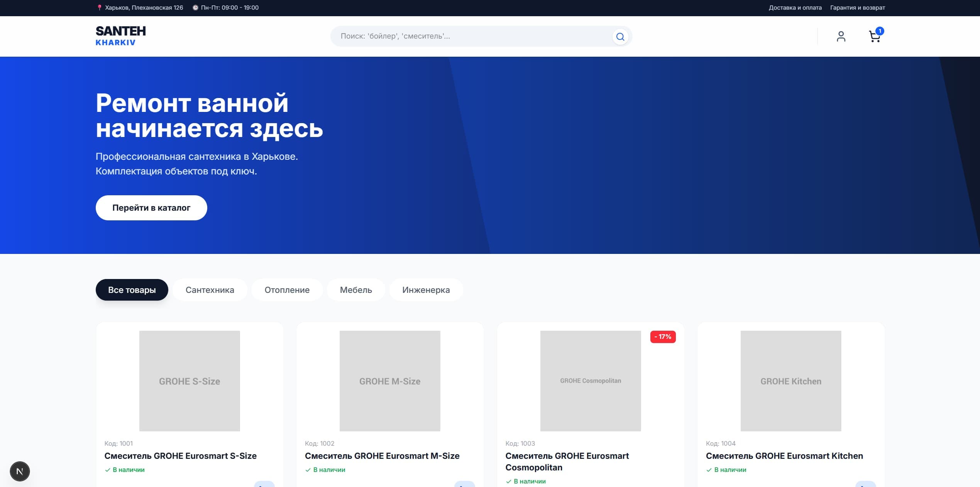Click 'В наличии' under the Kitchen product

(726, 470)
